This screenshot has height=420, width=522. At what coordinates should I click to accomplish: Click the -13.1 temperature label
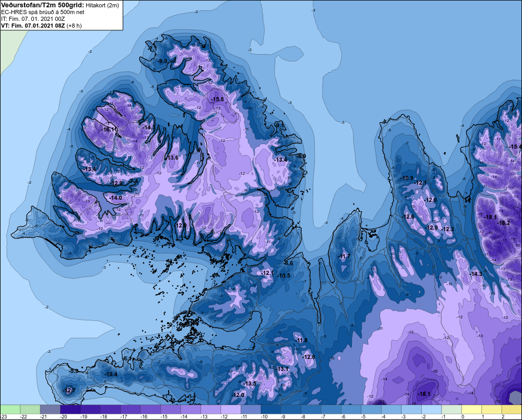click(283, 369)
